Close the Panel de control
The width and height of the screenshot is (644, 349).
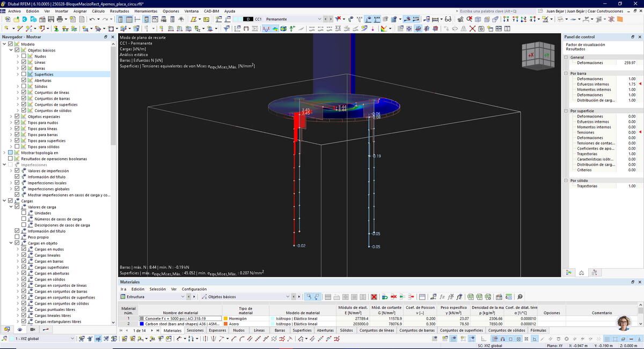(x=639, y=37)
